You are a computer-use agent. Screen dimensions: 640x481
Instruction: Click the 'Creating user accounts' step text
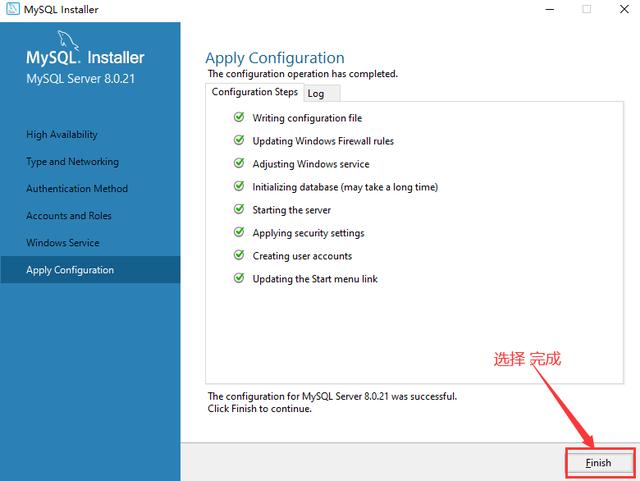tap(302, 256)
